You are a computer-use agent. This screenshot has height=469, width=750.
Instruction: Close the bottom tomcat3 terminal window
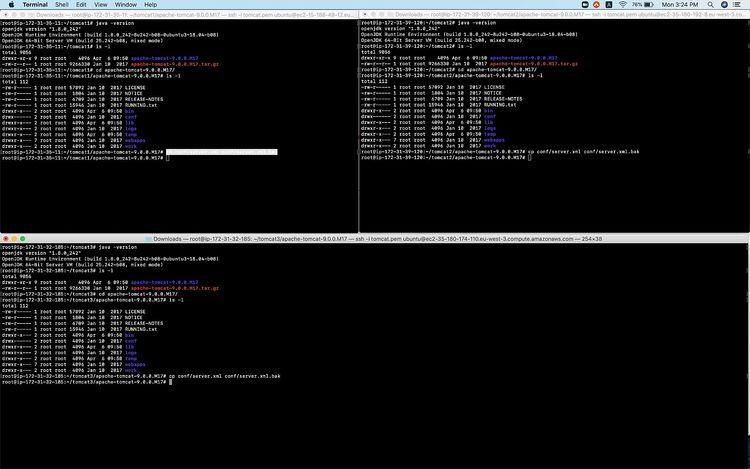pos(6,239)
